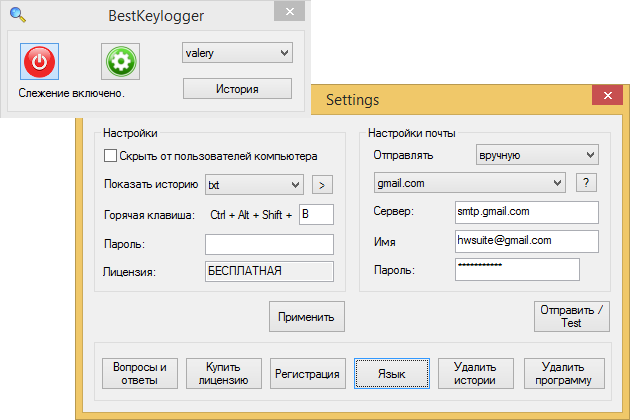The width and height of the screenshot is (630, 420).
Task: Click Купить лицензию button
Action: coord(223,373)
